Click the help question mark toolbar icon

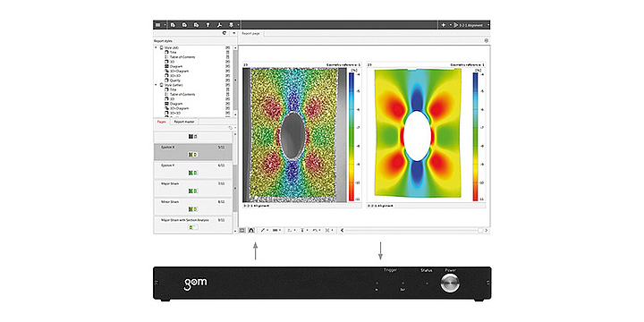[x=208, y=25]
